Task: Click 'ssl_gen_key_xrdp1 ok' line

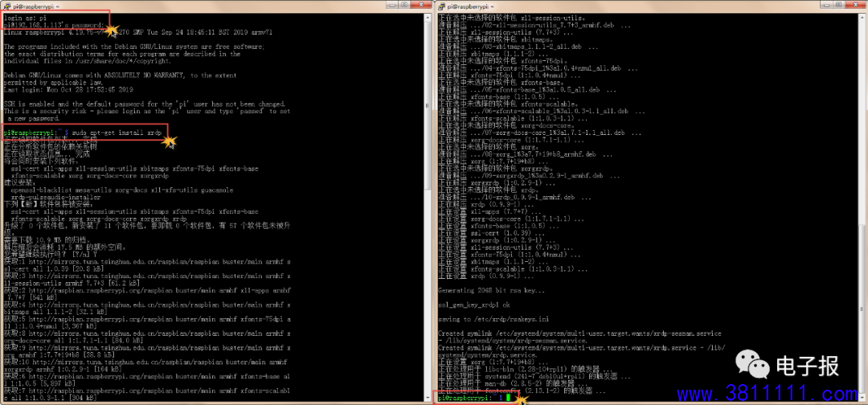Action: pyautogui.click(x=474, y=305)
